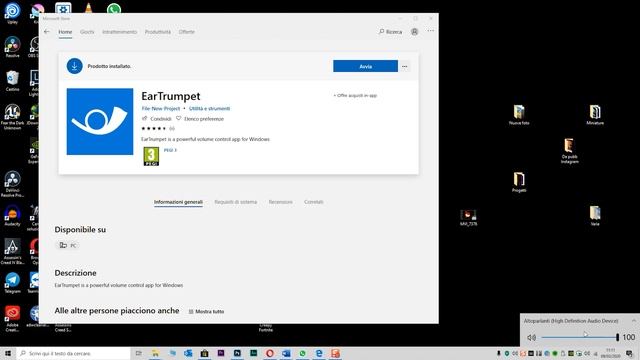Open the notification center icon
The height and width of the screenshot is (360, 640).
click(x=629, y=353)
